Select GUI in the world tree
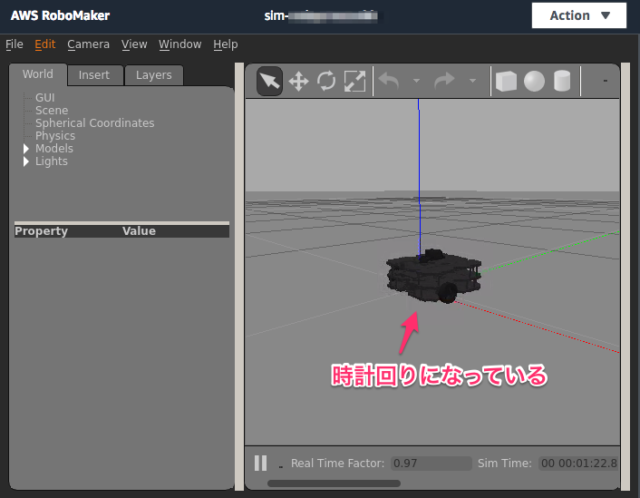 point(45,98)
